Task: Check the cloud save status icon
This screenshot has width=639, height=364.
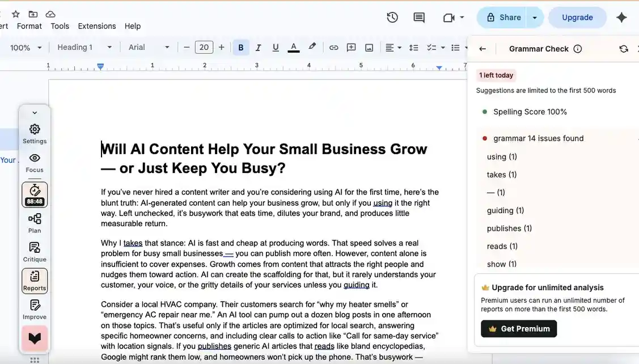Action: (x=50, y=14)
